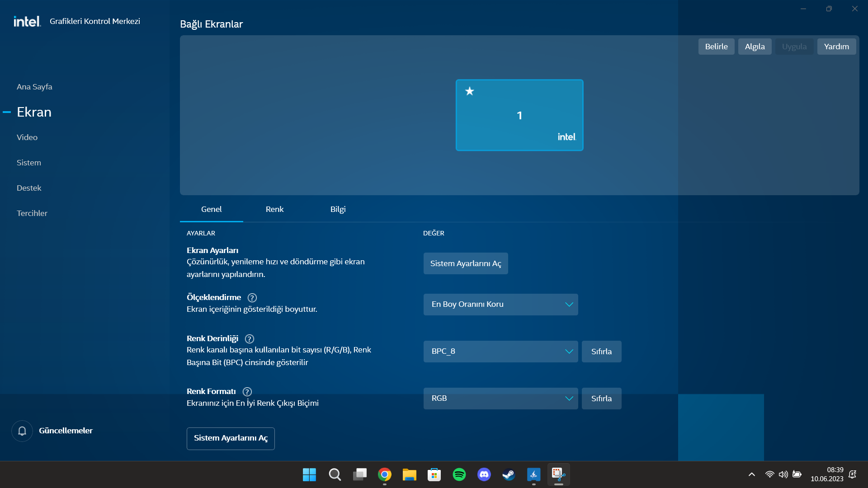Click the Ölçeklendirme help question mark icon
This screenshot has height=488, width=868.
252,298
